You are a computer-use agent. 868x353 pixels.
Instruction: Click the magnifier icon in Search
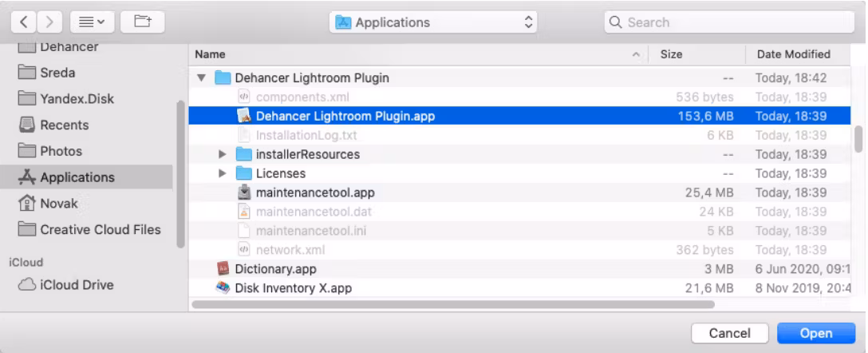tap(615, 22)
